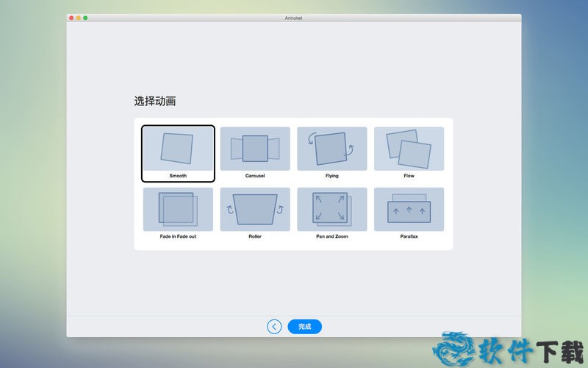Select the Smooth animation thumbnail
The image size is (588, 368).
click(x=178, y=149)
